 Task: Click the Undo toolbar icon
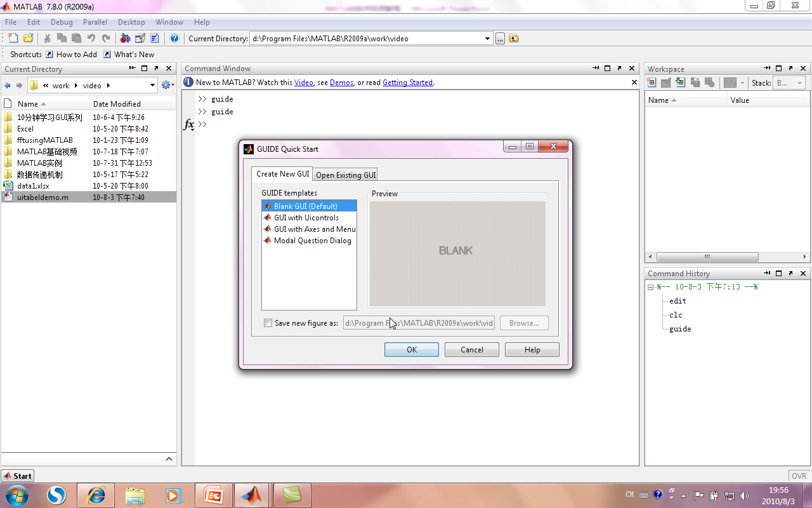[x=91, y=38]
